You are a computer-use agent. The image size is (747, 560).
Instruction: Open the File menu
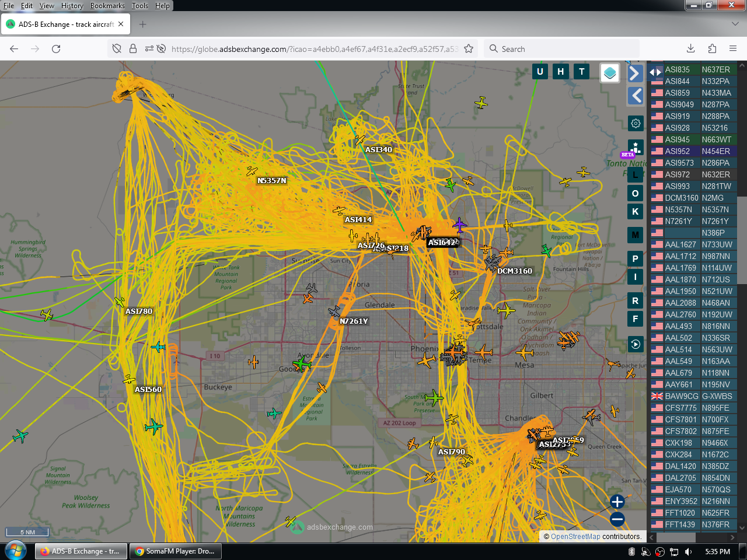[9, 6]
